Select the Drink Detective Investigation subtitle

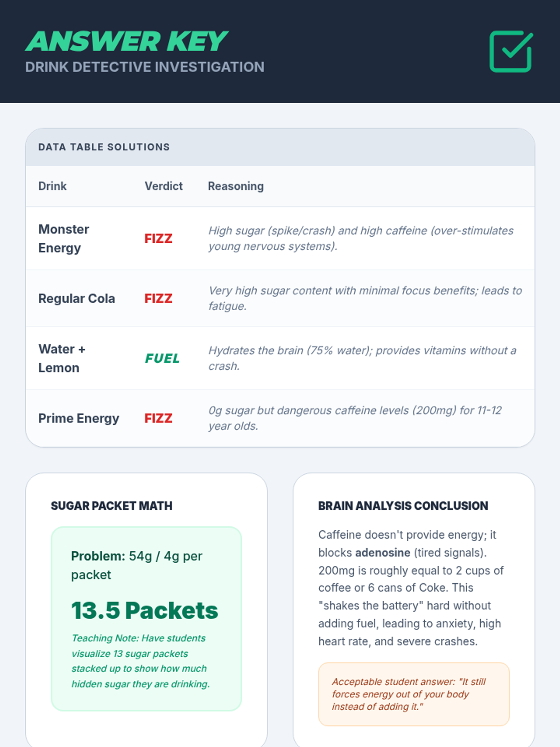145,67
